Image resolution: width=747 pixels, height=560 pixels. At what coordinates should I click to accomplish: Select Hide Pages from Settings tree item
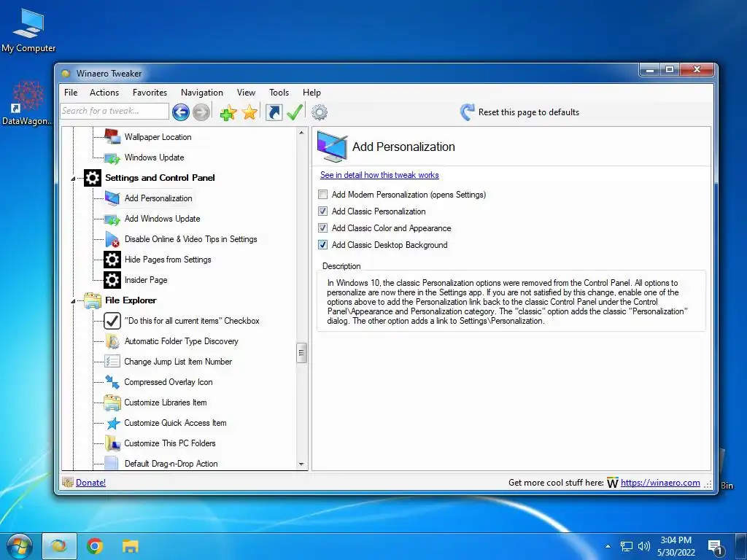pos(168,260)
